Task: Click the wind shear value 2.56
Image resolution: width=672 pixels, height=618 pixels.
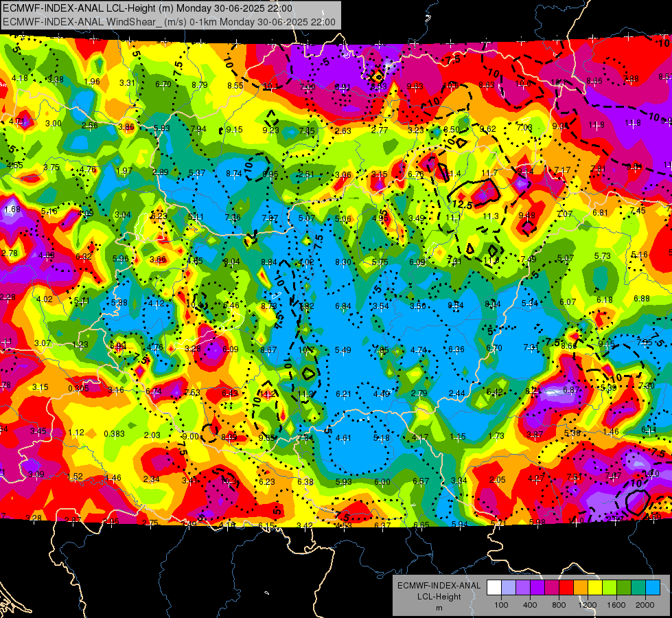Action: coord(89,125)
